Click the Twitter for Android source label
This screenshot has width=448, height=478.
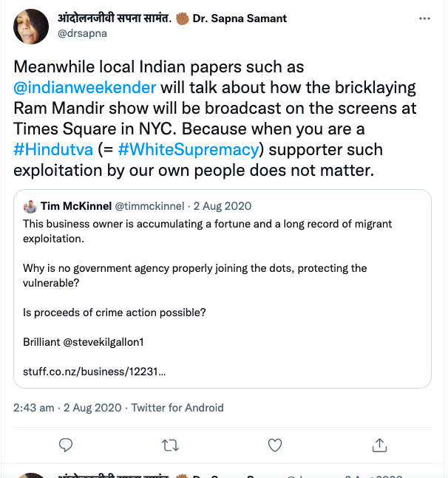[x=177, y=407]
